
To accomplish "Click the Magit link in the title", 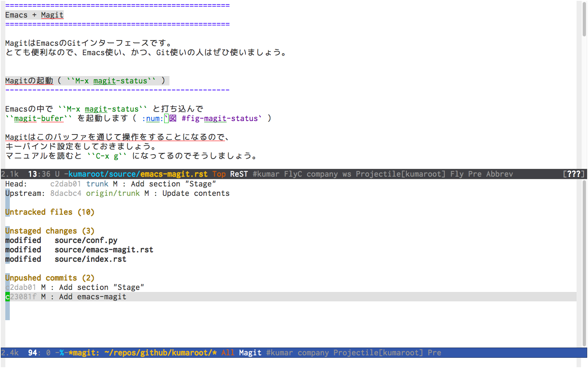I will (x=52, y=15).
